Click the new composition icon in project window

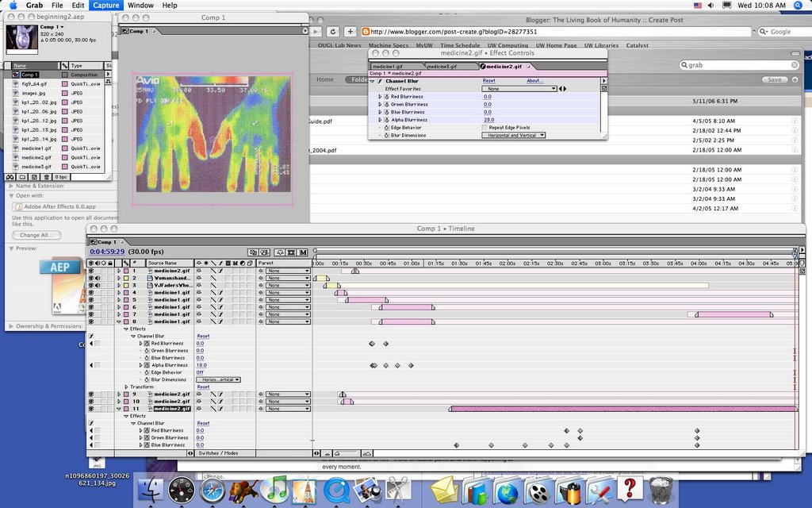point(34,177)
